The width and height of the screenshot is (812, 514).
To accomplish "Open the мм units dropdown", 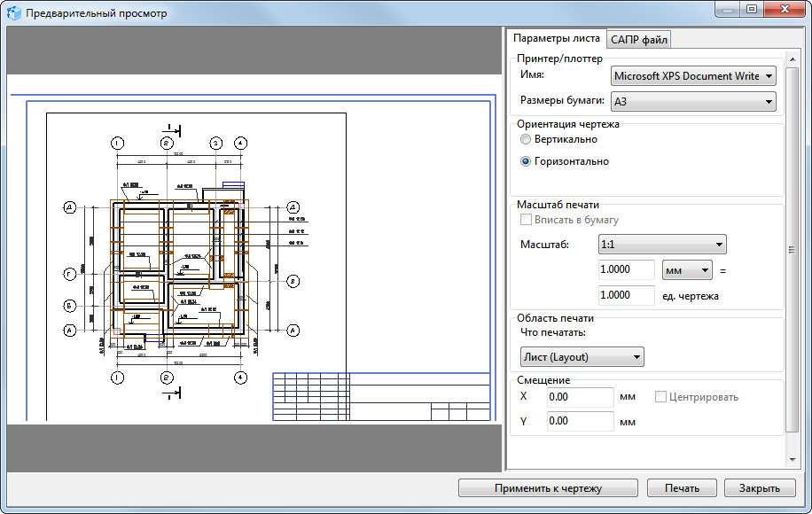I will coord(687,269).
